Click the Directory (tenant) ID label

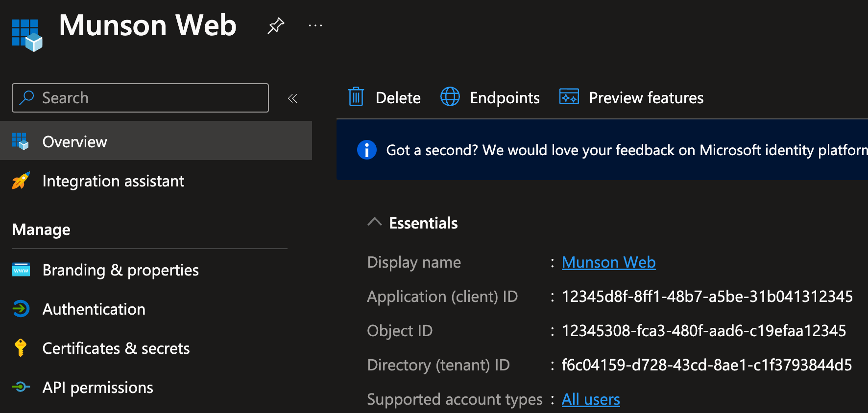(438, 366)
